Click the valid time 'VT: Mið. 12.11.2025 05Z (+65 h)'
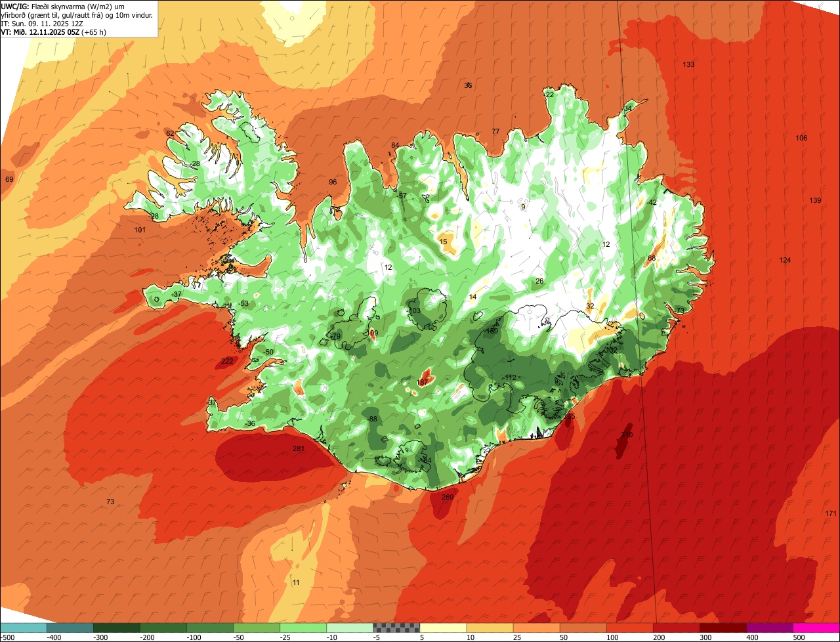This screenshot has height=642, width=840. tap(54, 32)
